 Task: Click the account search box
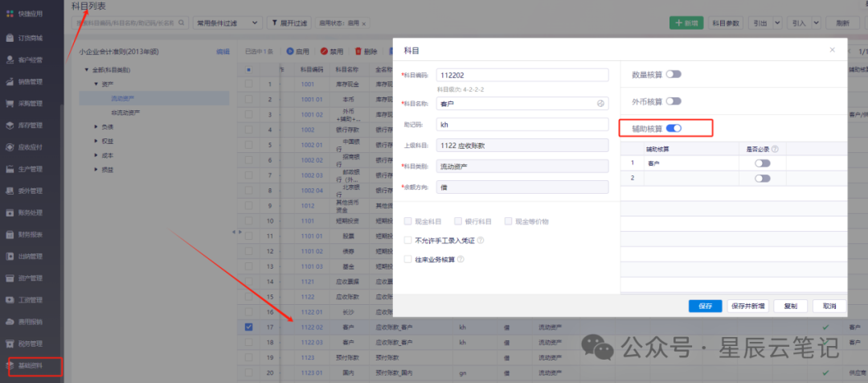131,23
